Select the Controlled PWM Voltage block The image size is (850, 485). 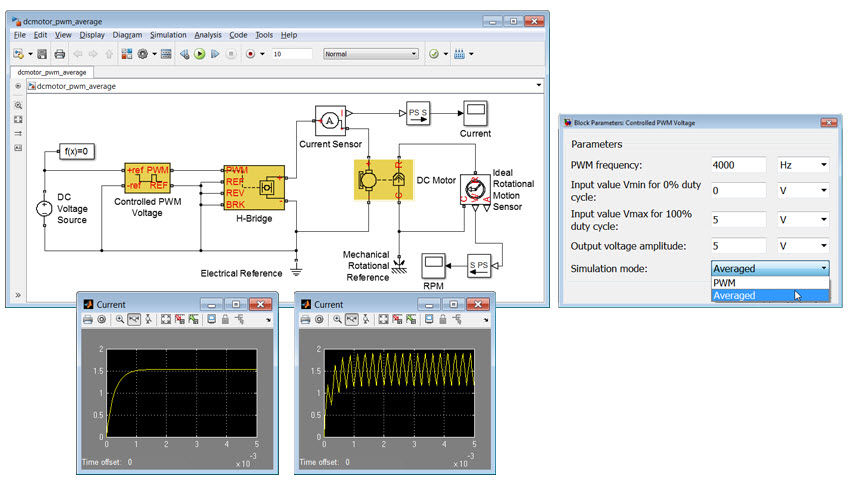147,177
